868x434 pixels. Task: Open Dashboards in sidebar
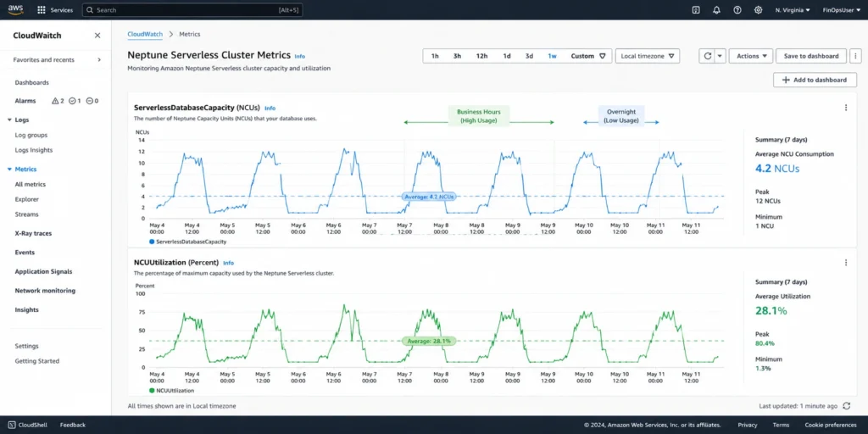tap(31, 82)
